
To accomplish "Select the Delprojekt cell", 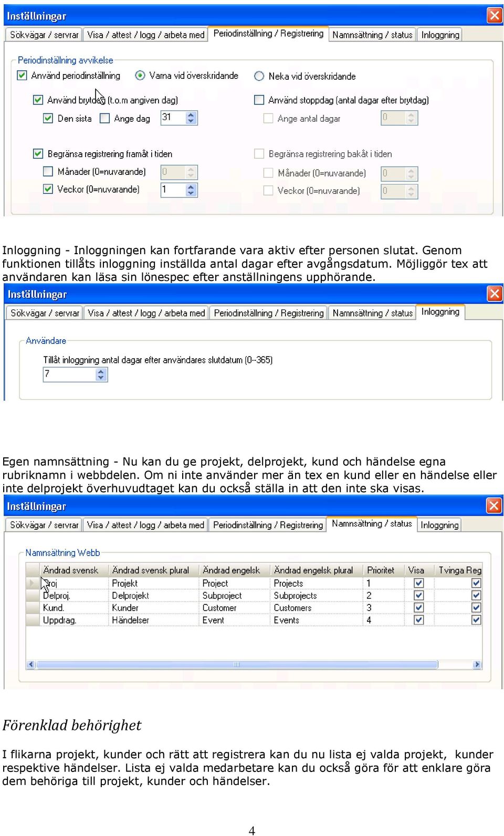I will 154,595.
